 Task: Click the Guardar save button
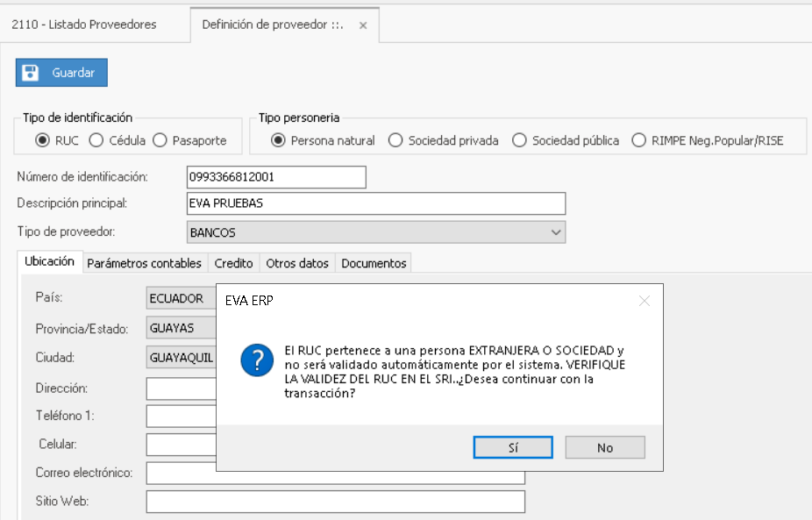[x=61, y=73]
